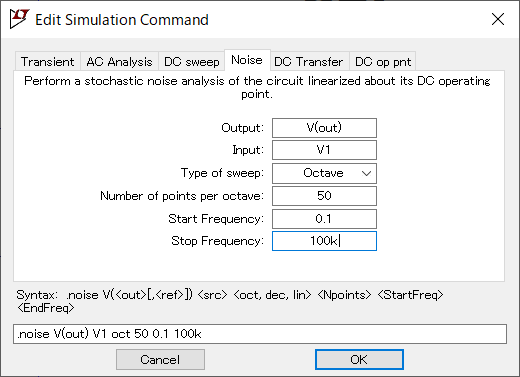Click the Output field containing V(out)
520x377 pixels.
point(324,128)
